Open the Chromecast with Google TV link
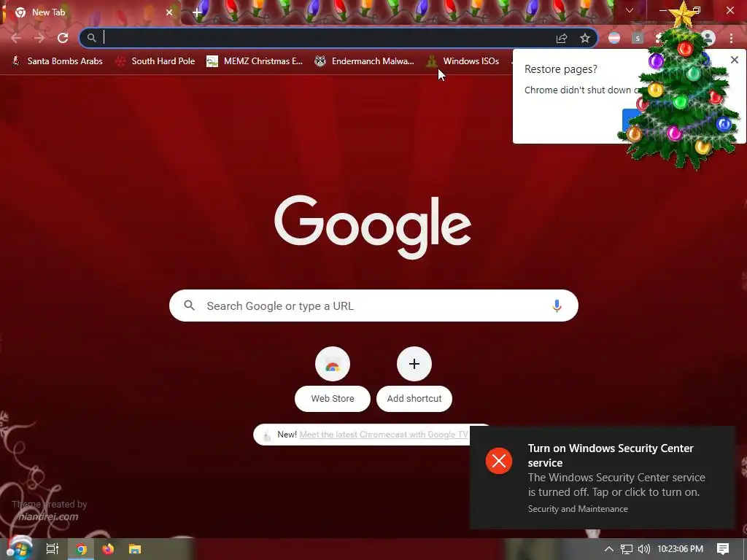747x560 pixels. 384,435
